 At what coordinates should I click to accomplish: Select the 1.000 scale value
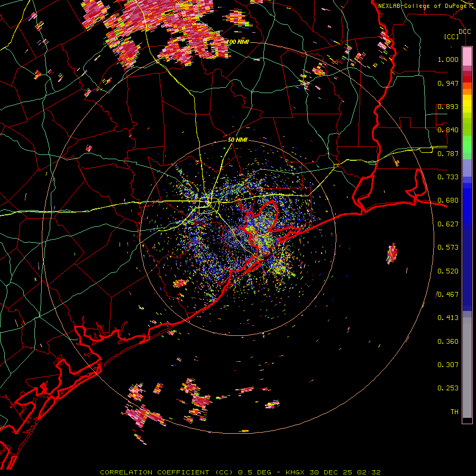coord(448,59)
